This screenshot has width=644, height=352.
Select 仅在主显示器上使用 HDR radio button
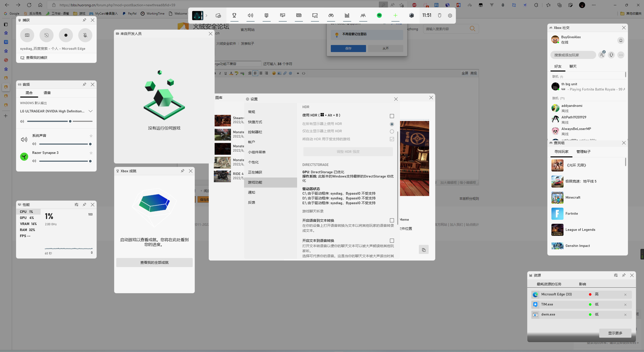pyautogui.click(x=392, y=131)
